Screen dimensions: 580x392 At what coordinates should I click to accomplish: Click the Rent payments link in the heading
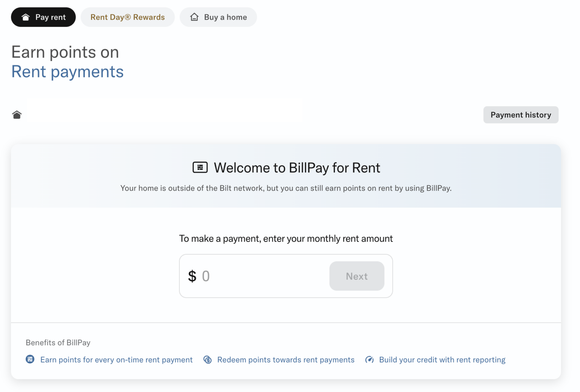tap(67, 72)
